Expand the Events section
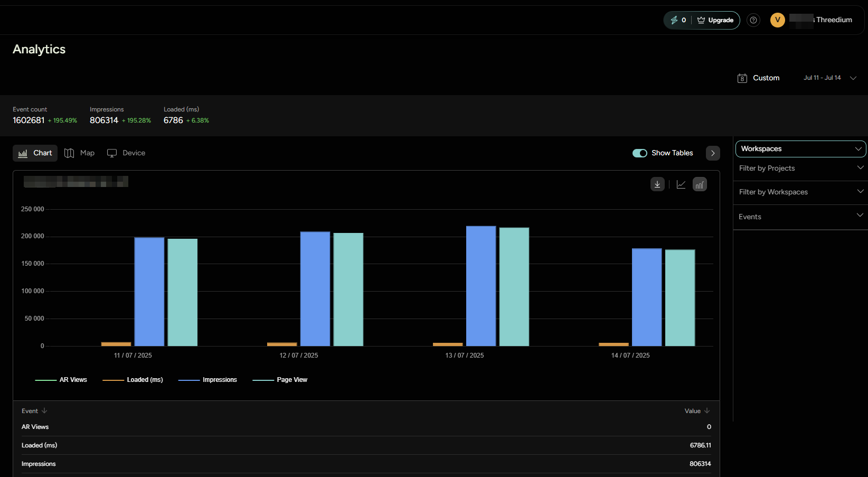This screenshot has width=868, height=477. (800, 217)
